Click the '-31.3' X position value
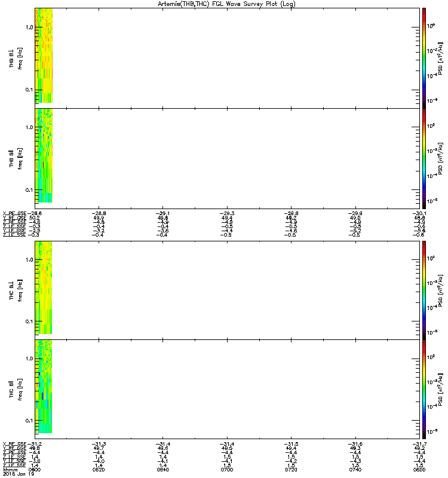 [99, 444]
